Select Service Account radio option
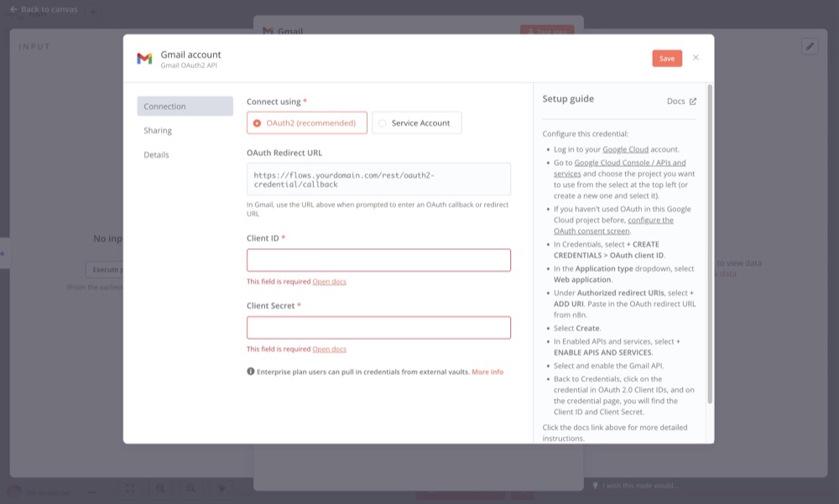 click(417, 123)
